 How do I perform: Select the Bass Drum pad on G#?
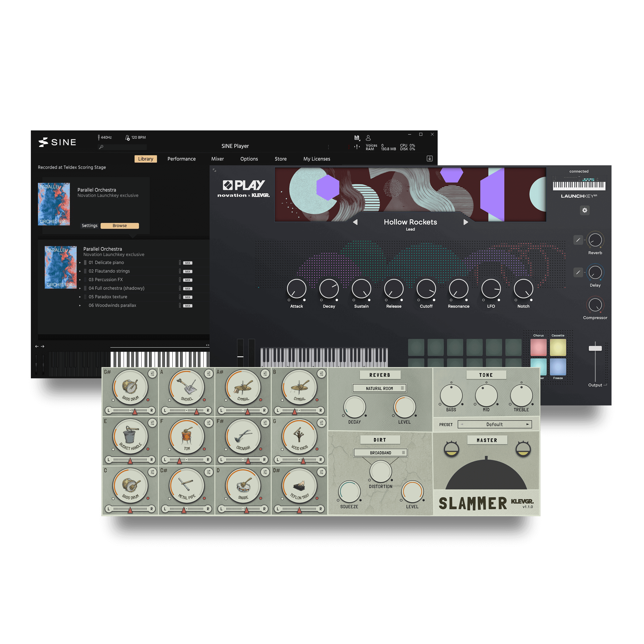click(130, 387)
